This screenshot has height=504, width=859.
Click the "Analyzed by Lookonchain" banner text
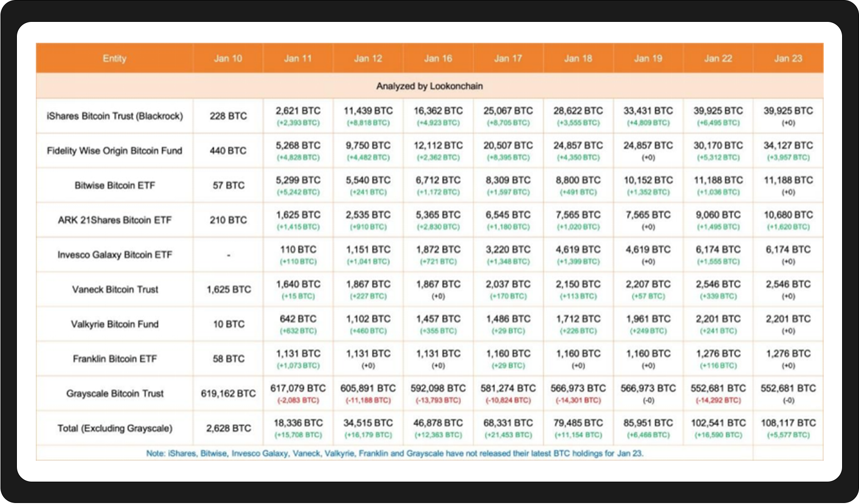pyautogui.click(x=429, y=86)
